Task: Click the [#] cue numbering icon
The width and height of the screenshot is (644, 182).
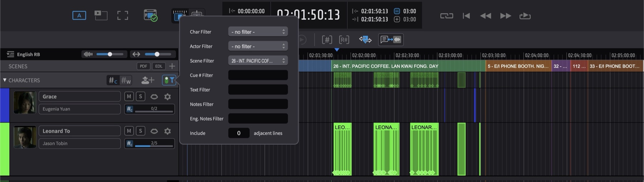Action: pos(327,39)
